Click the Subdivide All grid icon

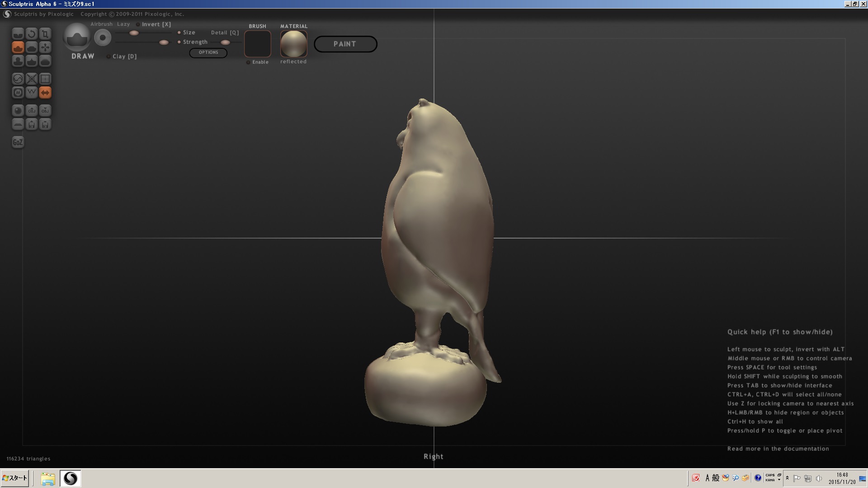pos(45,79)
